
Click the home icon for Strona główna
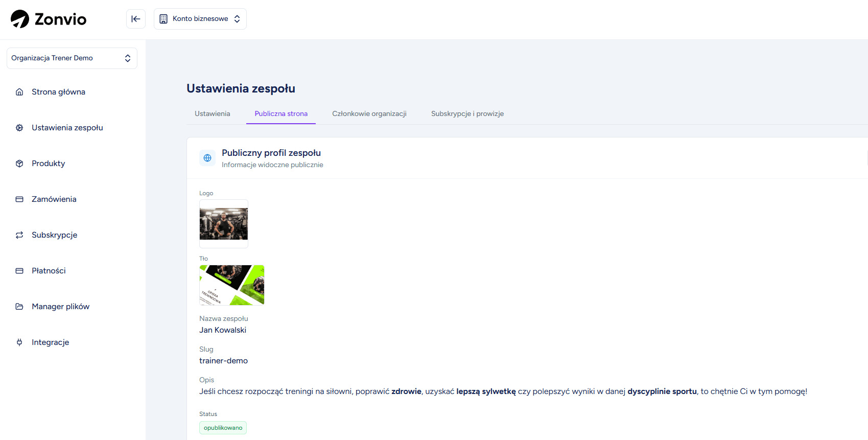pos(19,92)
